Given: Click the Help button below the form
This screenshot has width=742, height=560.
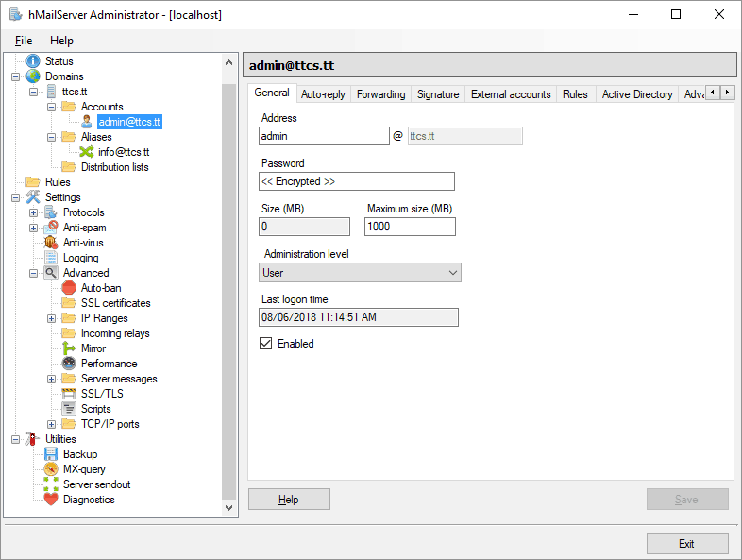Looking at the screenshot, I should (x=289, y=500).
